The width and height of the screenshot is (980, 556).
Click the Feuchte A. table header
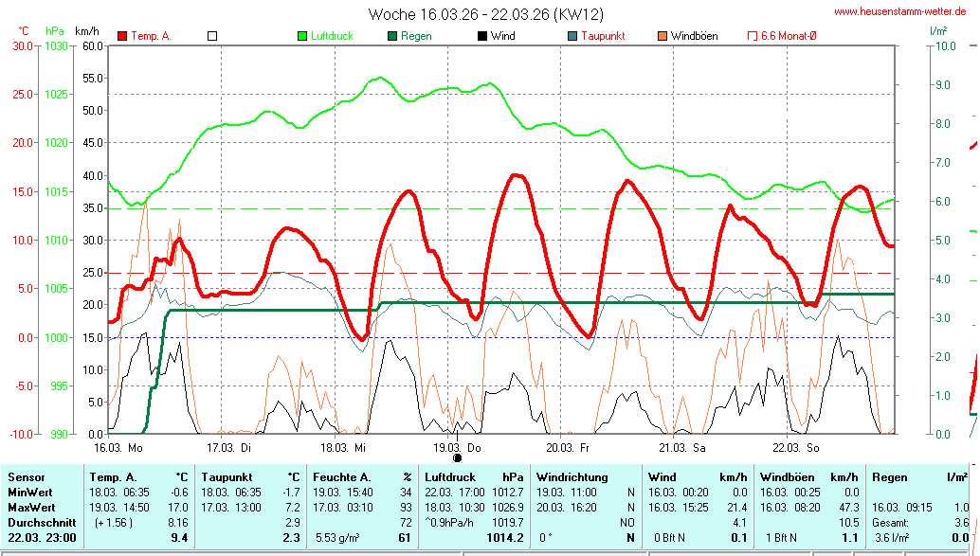(x=341, y=477)
